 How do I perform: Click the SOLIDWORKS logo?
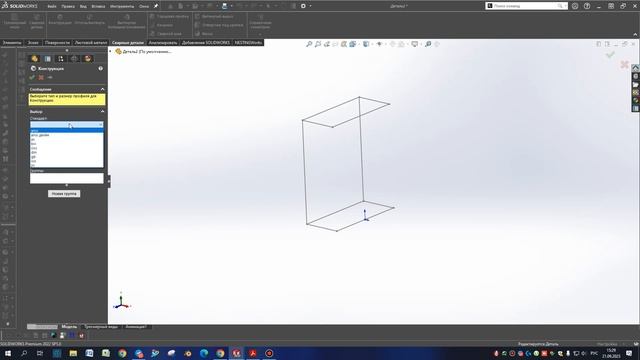(x=20, y=6)
